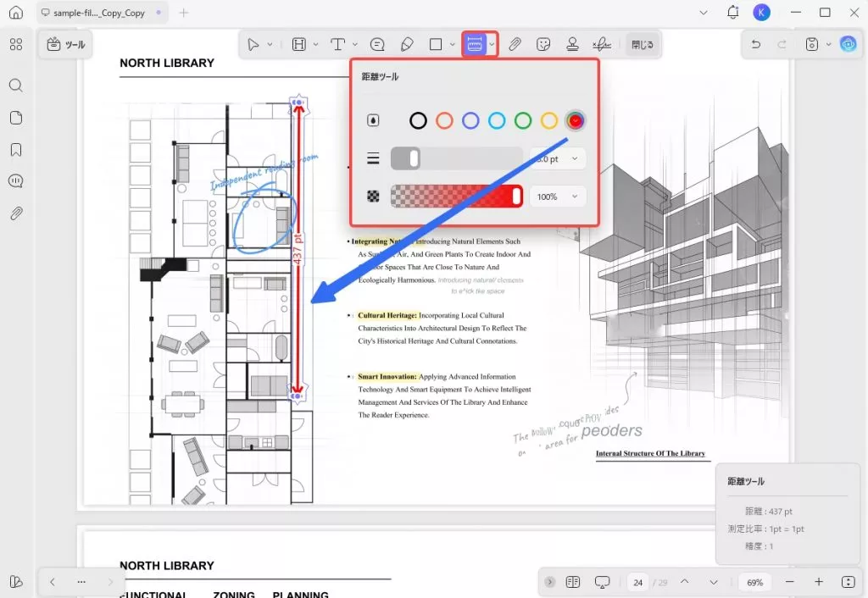
Task: Select the text typewriter tool
Action: [x=337, y=44]
